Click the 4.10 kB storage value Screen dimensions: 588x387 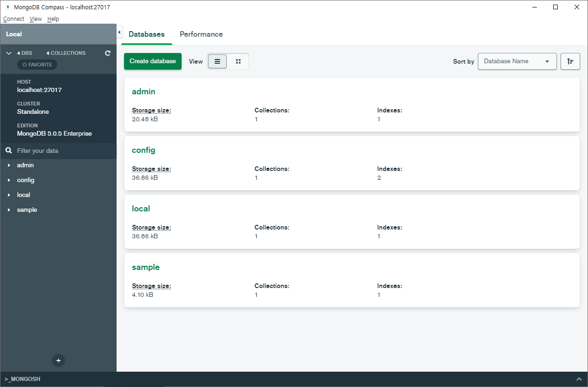coord(143,295)
